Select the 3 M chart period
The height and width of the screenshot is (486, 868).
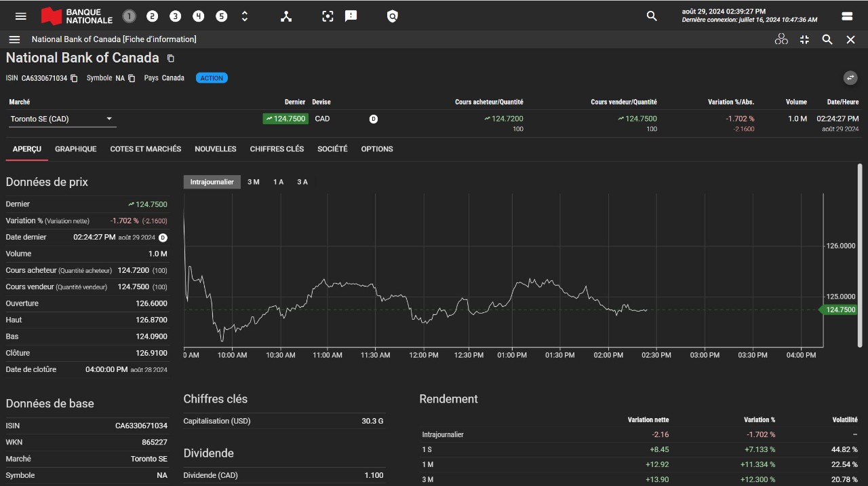tap(254, 182)
